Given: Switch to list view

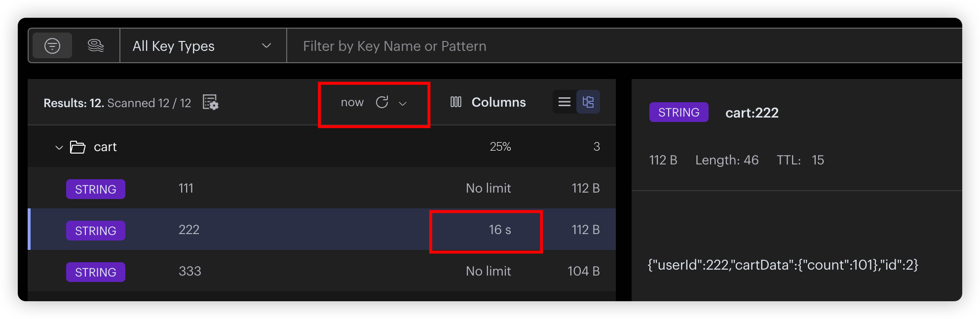Looking at the screenshot, I should 565,102.
